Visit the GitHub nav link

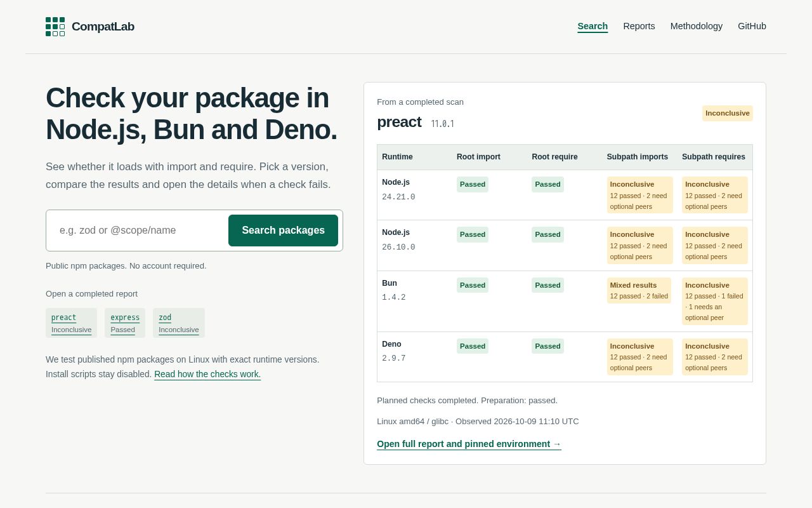pos(752,26)
